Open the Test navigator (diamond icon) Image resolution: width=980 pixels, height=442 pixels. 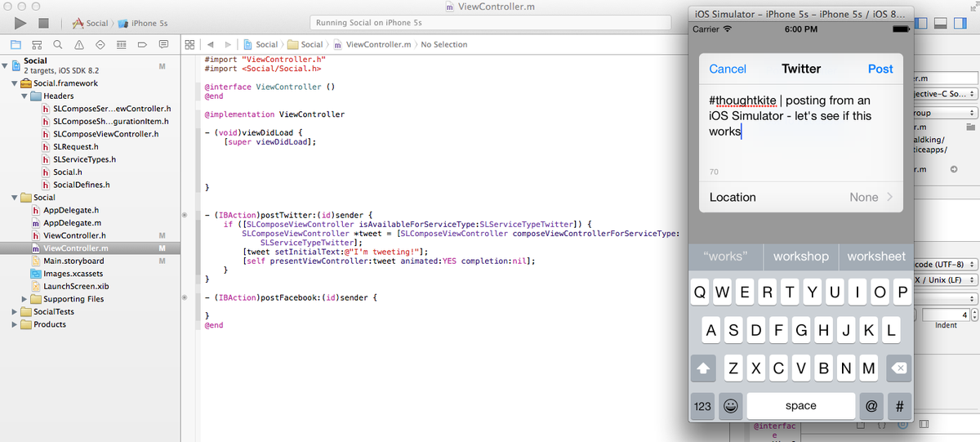(x=100, y=44)
